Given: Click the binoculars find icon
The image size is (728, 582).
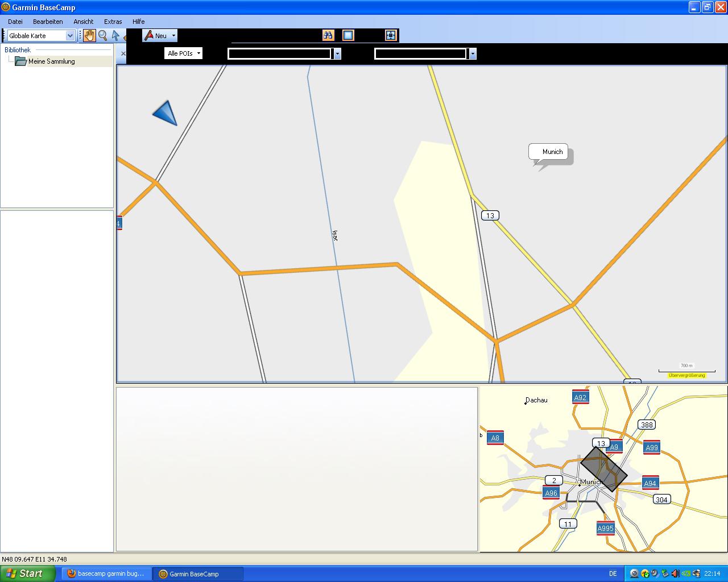Looking at the screenshot, I should [328, 35].
